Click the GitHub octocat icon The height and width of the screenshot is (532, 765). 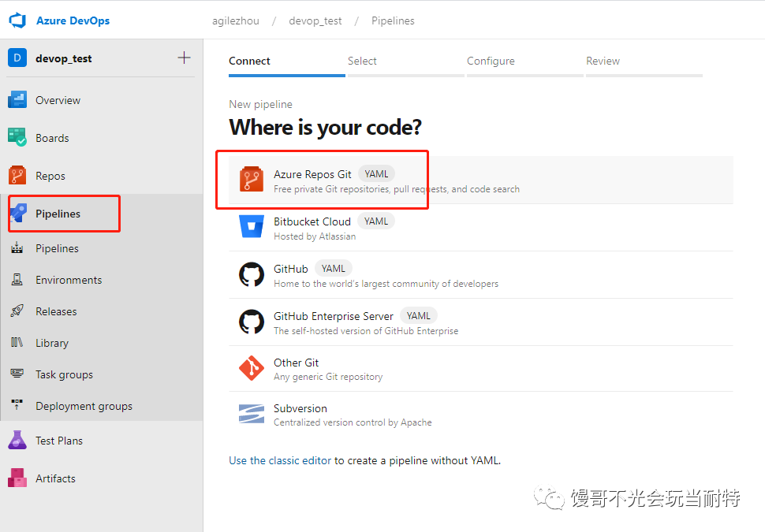tap(252, 274)
